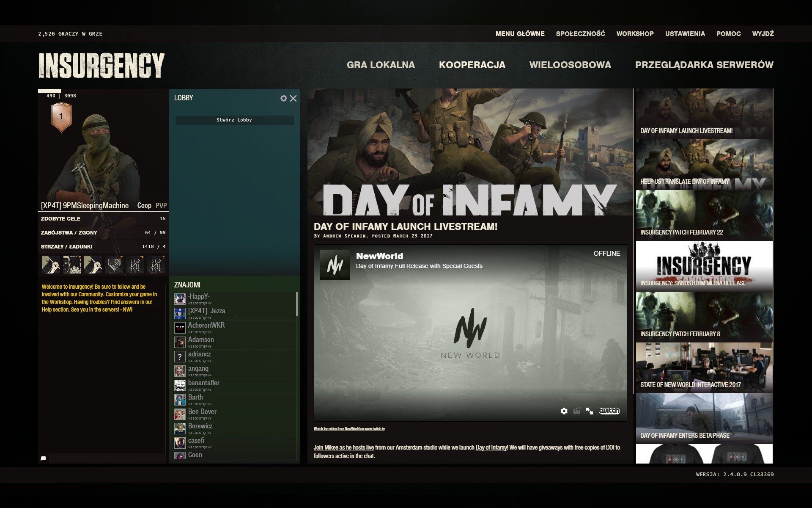Click the rank 1 bronze badge
Image resolution: width=812 pixels, height=508 pixels.
coord(61,117)
